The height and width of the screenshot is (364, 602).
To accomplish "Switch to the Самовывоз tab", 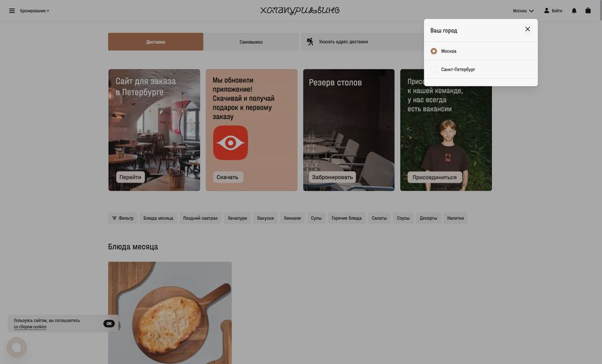I will point(251,42).
